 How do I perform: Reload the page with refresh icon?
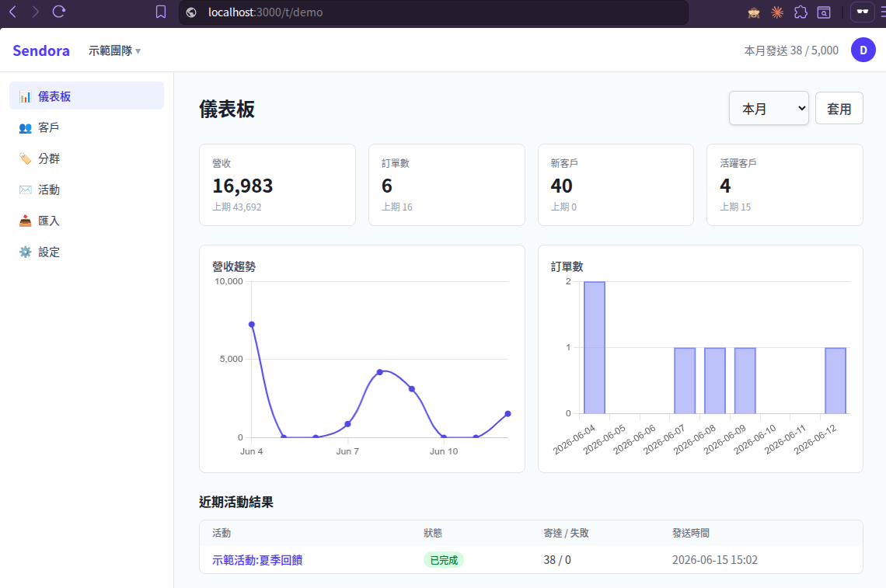[x=59, y=12]
